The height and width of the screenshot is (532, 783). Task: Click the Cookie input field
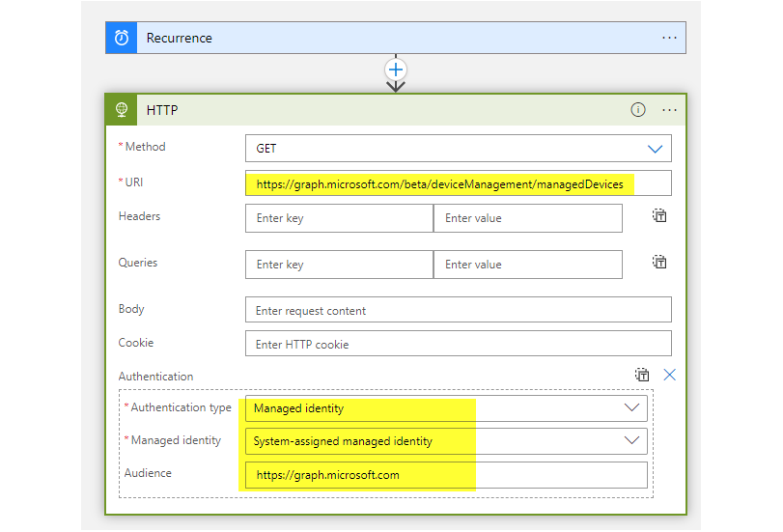point(459,344)
